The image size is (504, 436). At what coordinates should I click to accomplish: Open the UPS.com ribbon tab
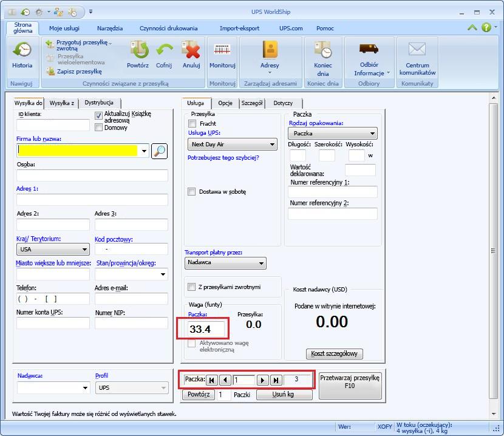point(291,29)
